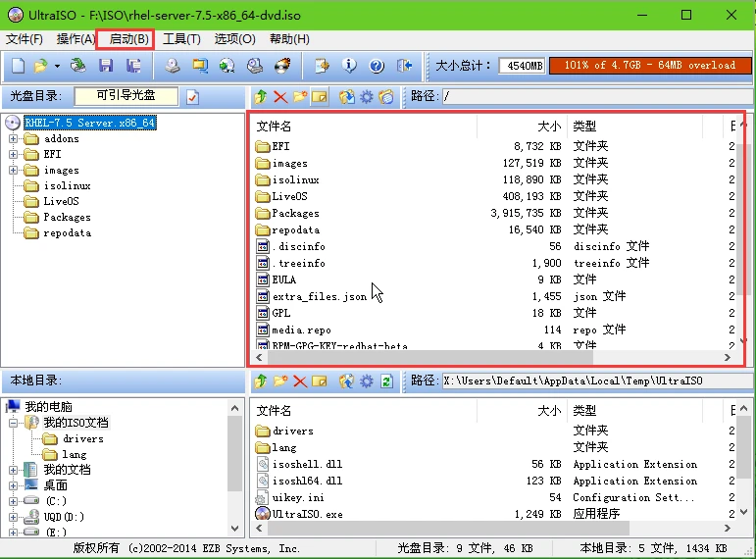Expand the images folder tree node
This screenshot has height=559, width=756.
tap(13, 171)
